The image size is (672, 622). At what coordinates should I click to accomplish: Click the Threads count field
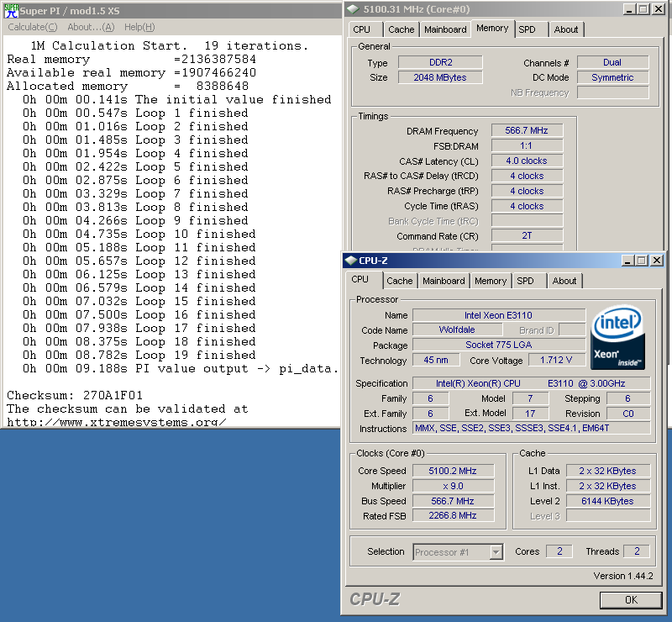pos(637,551)
